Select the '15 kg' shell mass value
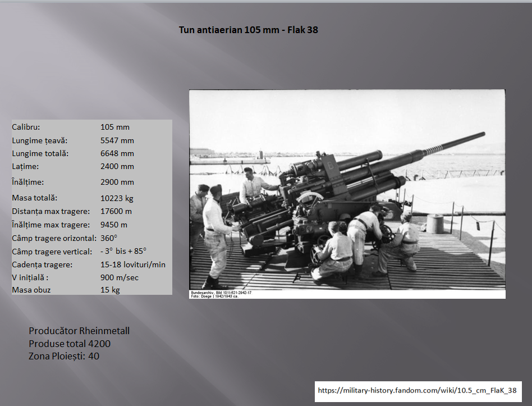532x406 pixels. click(110, 290)
